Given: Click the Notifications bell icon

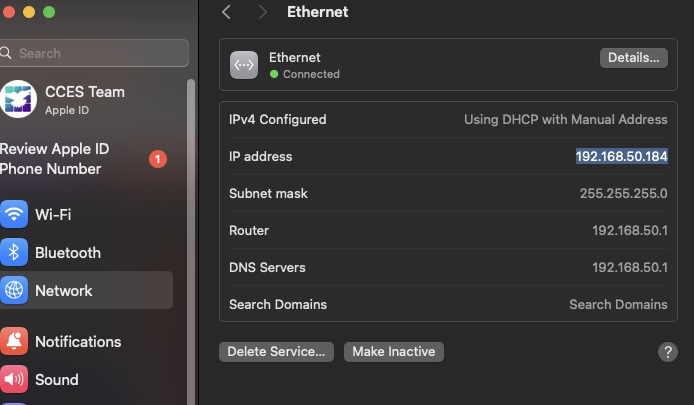Looking at the screenshot, I should 14,342.
